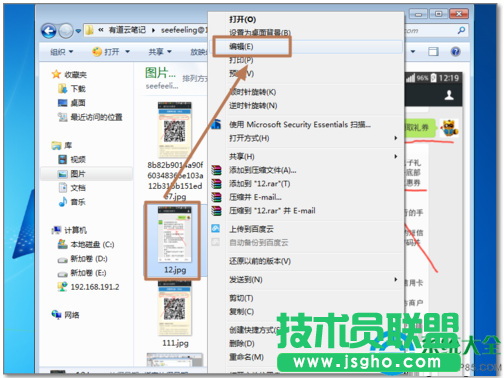Choose 添加到 "12.rar"(T) entry
Image resolution: width=504 pixels, height=378 pixels.
pyautogui.click(x=259, y=183)
